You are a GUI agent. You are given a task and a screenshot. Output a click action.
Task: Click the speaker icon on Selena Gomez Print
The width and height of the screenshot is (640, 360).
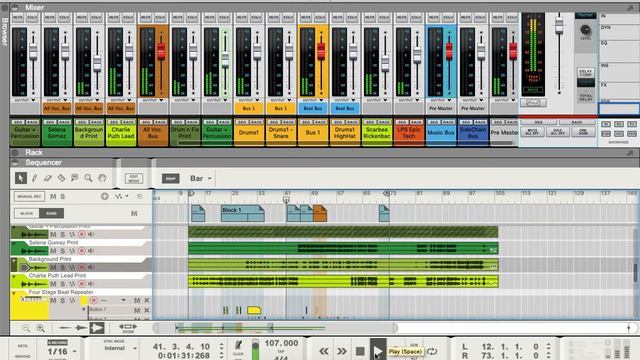[91, 251]
